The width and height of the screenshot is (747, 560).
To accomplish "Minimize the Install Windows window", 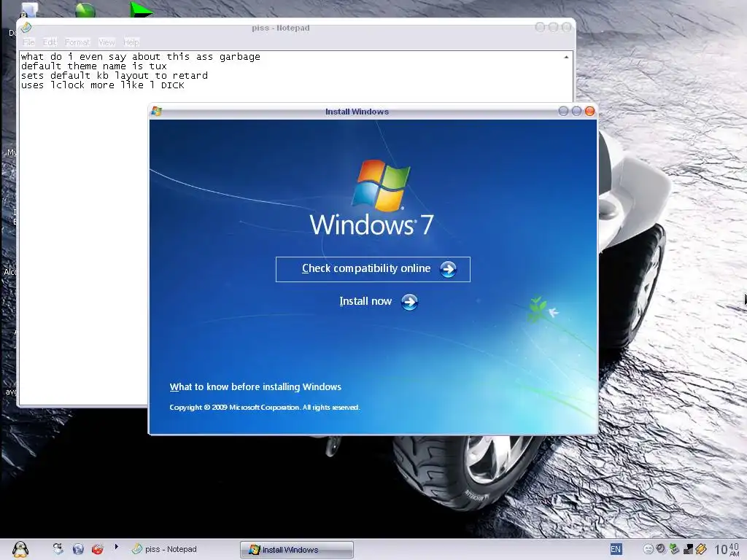I will [563, 111].
